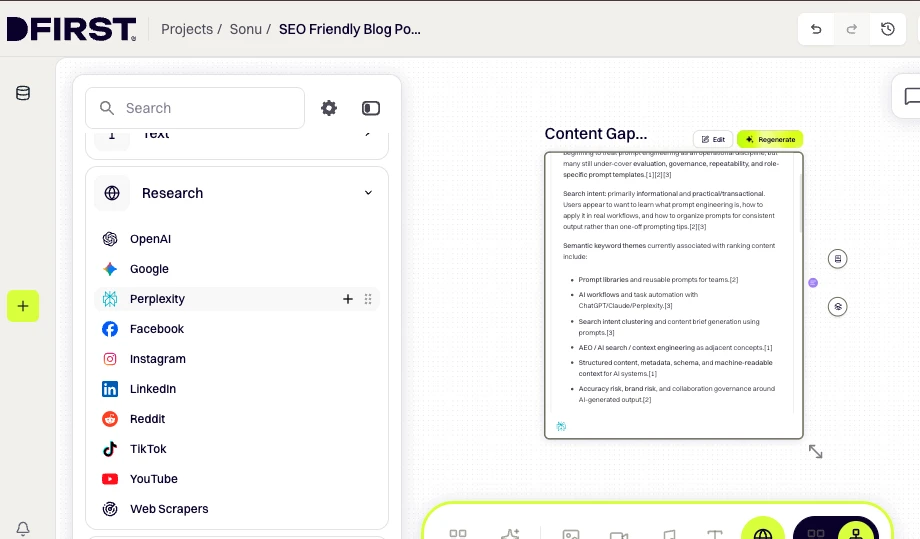
Task: Collapse the Research section chevron
Action: click(368, 192)
